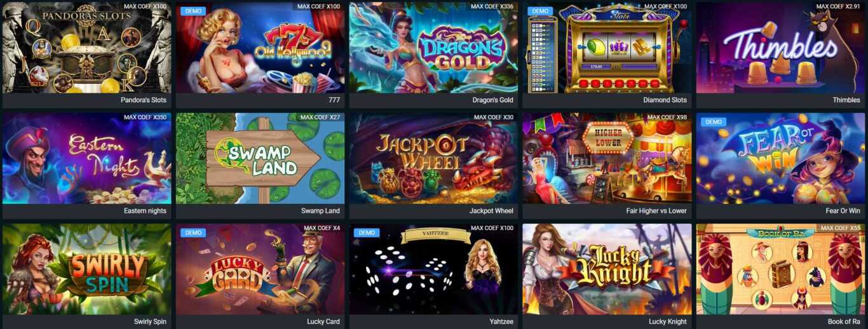The image size is (868, 329).
Task: Launch the Lucky Knight game thumbnail
Action: 607,269
